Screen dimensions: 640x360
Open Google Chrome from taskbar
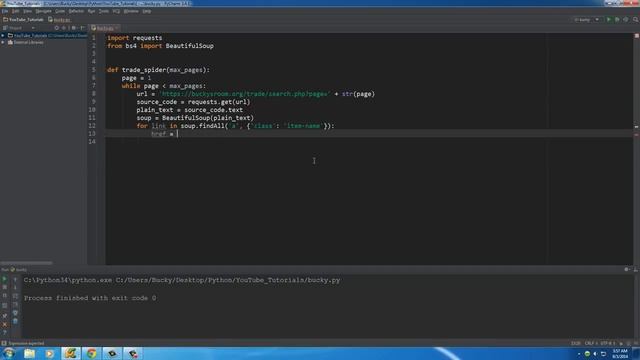(x=91, y=353)
